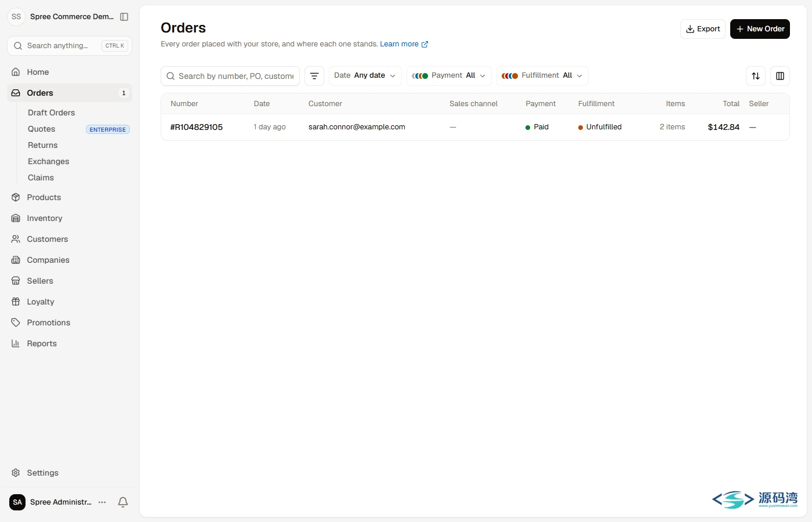The width and height of the screenshot is (812, 522).
Task: Click the Reports chart icon
Action: click(16, 343)
